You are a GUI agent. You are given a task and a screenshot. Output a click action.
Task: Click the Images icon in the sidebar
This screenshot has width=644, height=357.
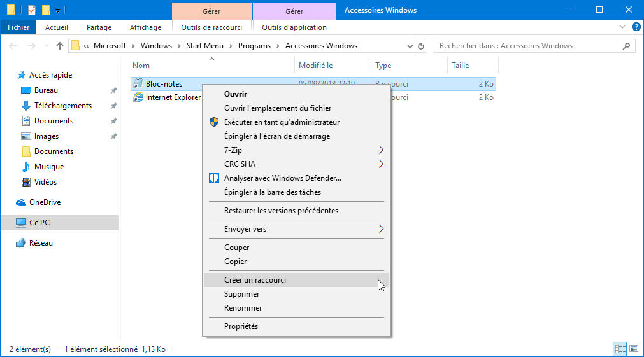click(x=26, y=136)
